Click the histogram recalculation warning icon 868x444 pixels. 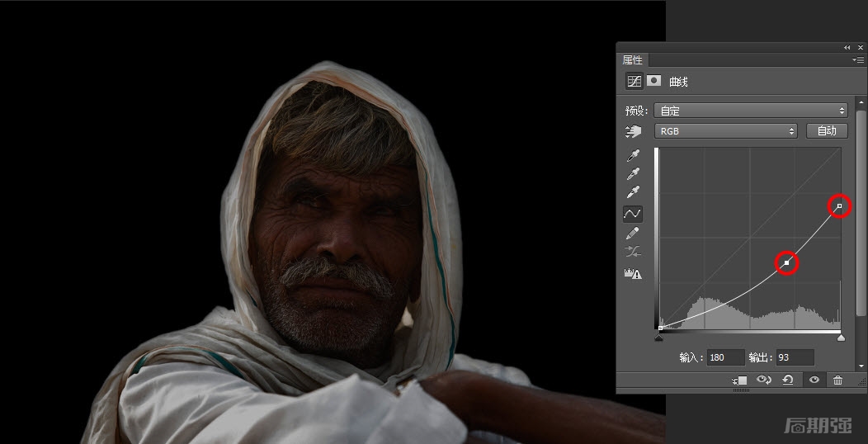tap(633, 273)
